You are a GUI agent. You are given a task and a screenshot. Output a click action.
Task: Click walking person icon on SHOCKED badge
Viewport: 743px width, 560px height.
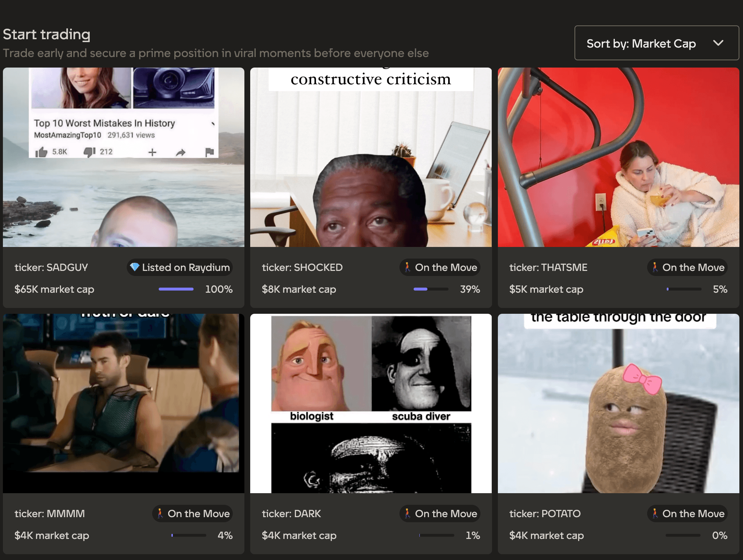coord(407,267)
